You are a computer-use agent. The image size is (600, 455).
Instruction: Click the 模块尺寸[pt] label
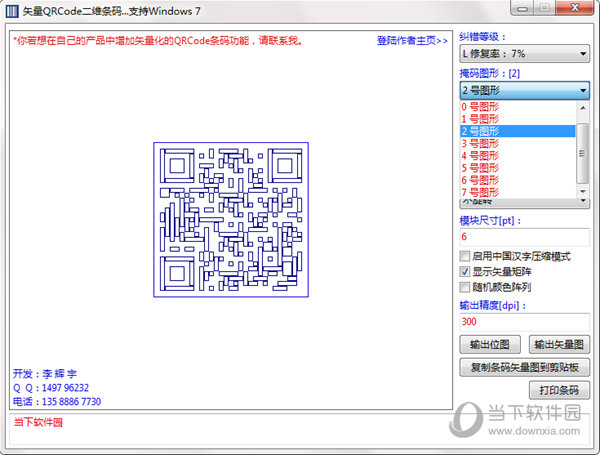(x=490, y=220)
